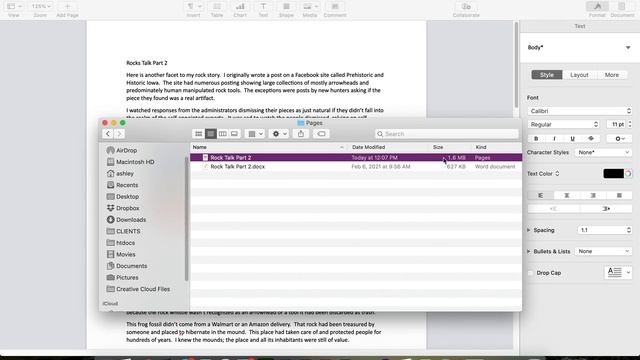The width and height of the screenshot is (640, 360).
Task: Open the Calibri font dropdown
Action: point(580,111)
